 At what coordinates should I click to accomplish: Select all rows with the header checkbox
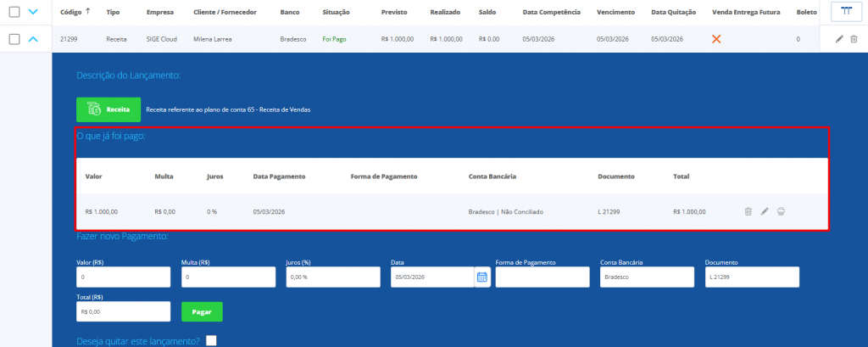pos(14,12)
